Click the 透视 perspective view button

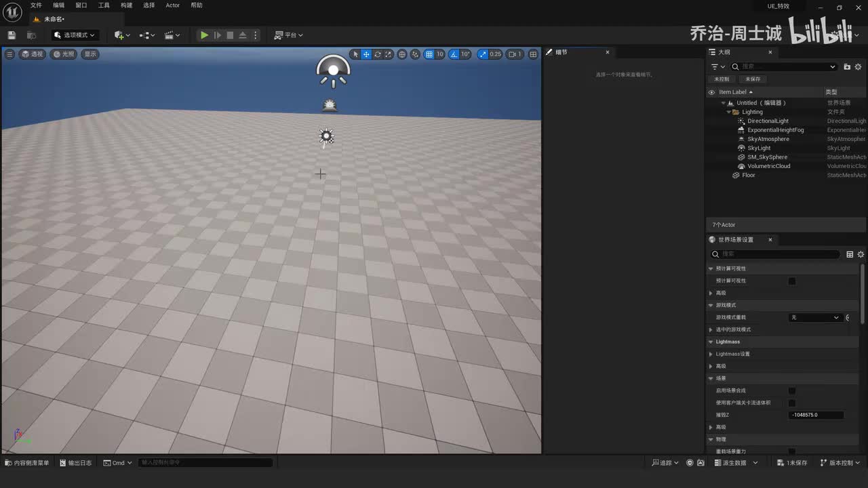(x=32, y=54)
